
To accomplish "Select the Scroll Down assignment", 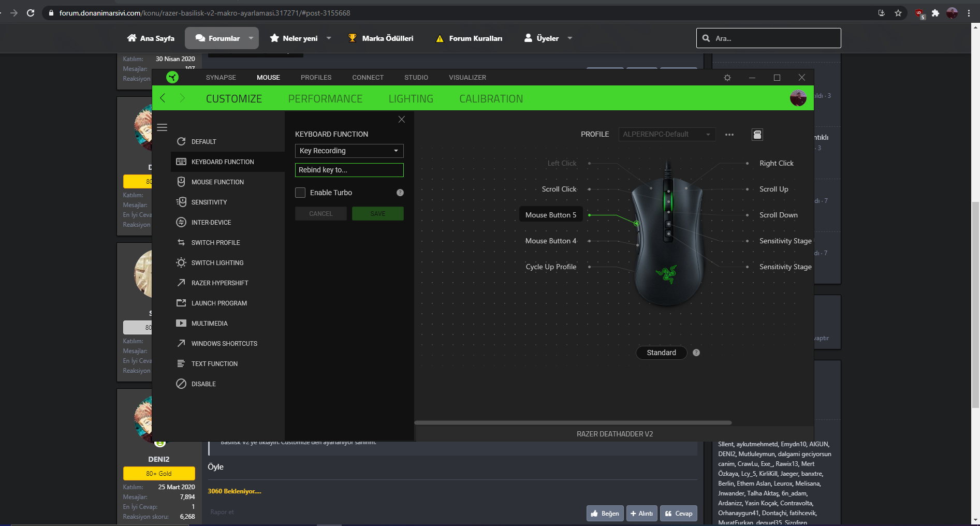I will (x=779, y=215).
